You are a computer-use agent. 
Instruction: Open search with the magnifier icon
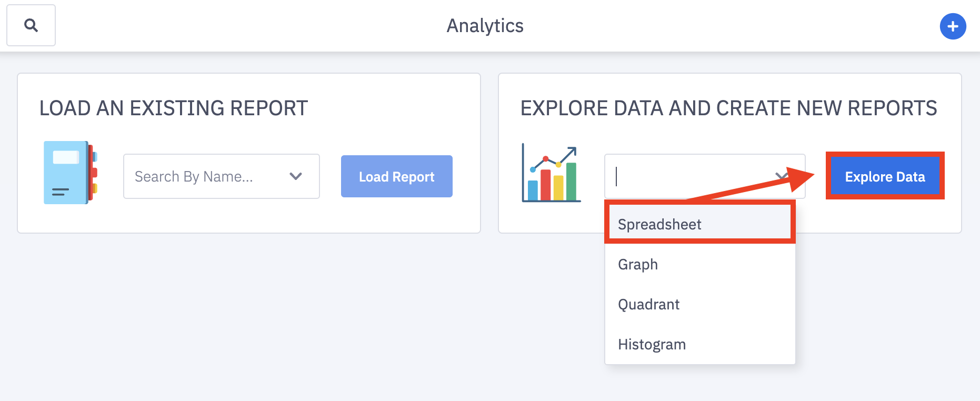31,25
